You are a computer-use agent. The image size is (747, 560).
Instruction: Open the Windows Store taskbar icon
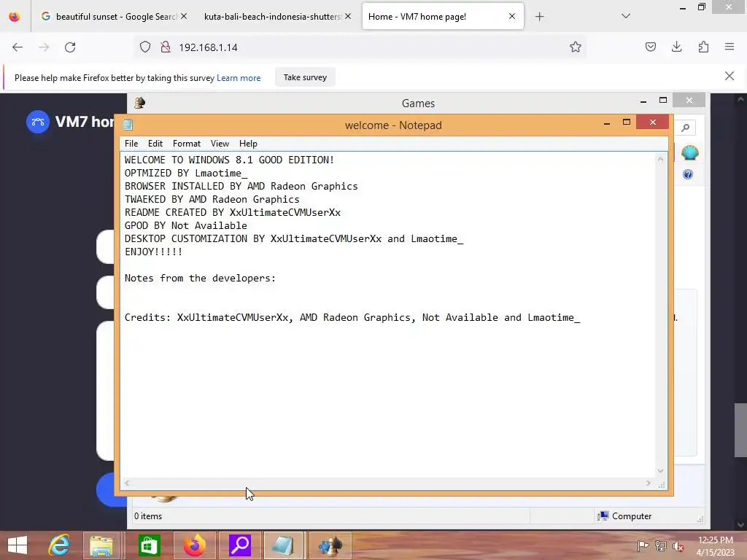[x=149, y=545]
